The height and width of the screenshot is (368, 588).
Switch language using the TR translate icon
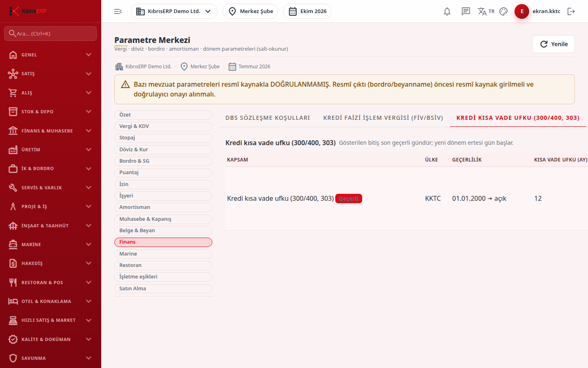click(486, 11)
